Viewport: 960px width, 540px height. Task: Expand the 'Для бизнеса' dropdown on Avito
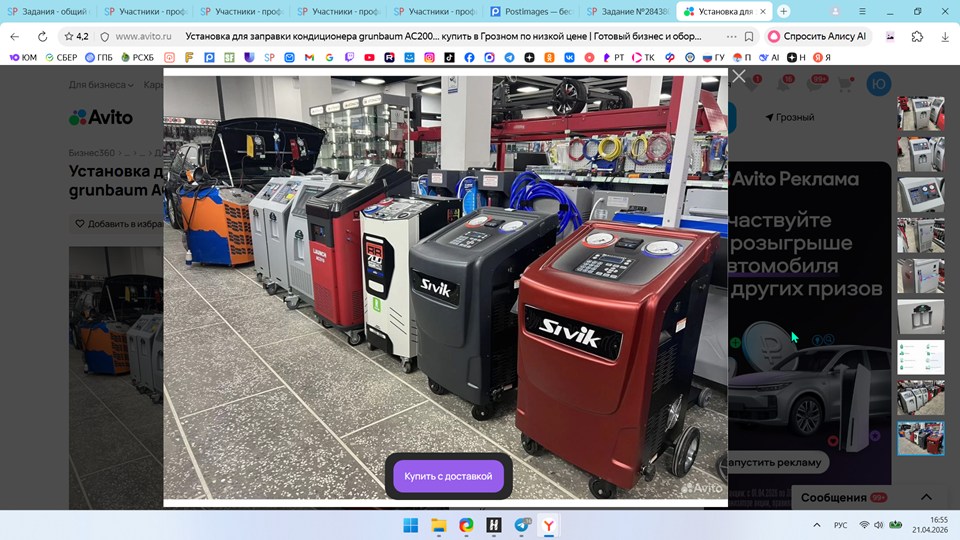point(101,85)
